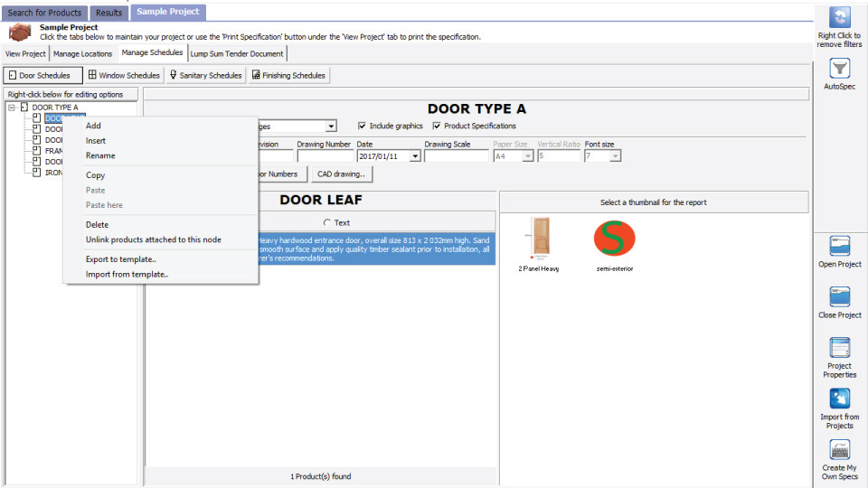Click the FRAM tree row icon
868x488 pixels.
point(36,151)
